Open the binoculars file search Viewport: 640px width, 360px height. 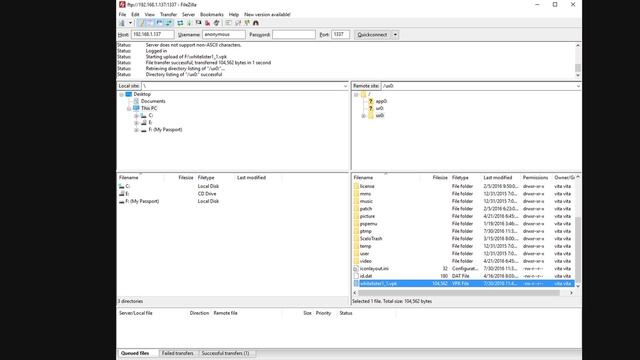(x=256, y=23)
